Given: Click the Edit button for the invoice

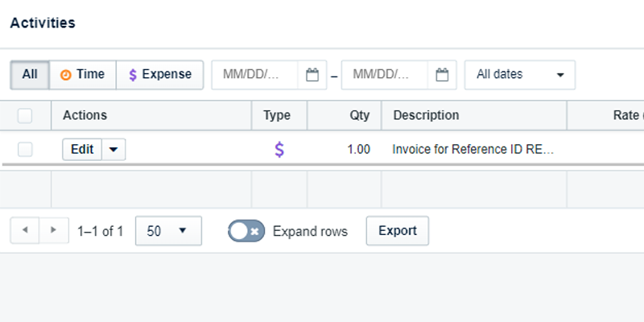Looking at the screenshot, I should 82,149.
